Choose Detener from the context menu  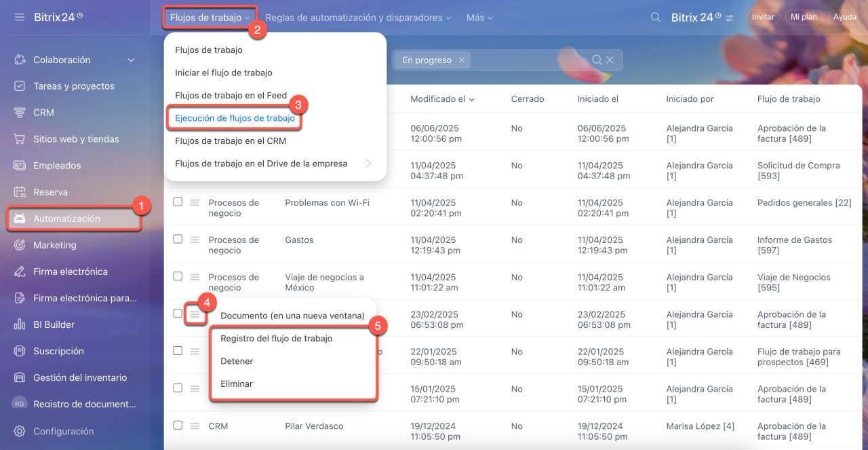coord(237,361)
